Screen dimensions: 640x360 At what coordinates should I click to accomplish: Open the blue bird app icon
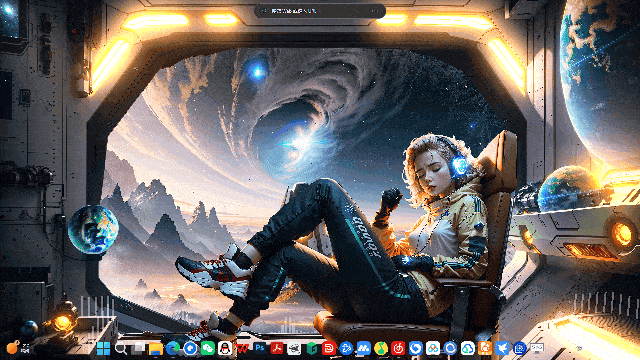(x=502, y=348)
